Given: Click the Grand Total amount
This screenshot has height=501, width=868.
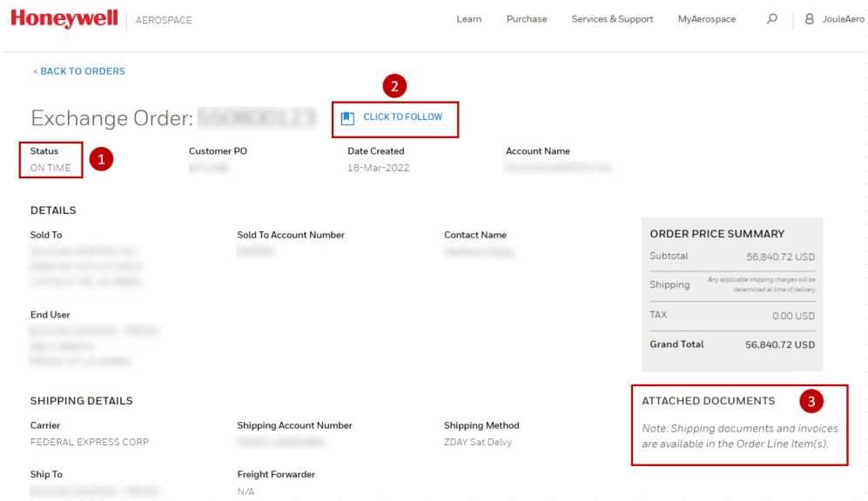Looking at the screenshot, I should tap(780, 344).
